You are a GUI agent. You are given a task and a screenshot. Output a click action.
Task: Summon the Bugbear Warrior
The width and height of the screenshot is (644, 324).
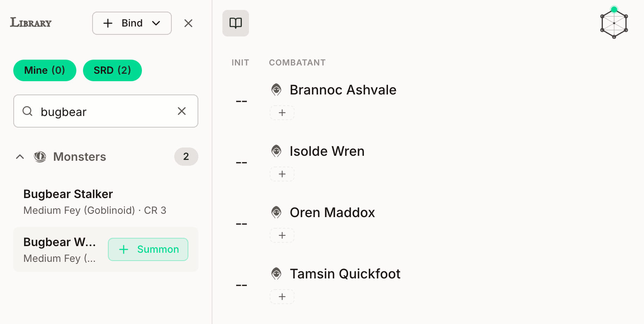148,249
